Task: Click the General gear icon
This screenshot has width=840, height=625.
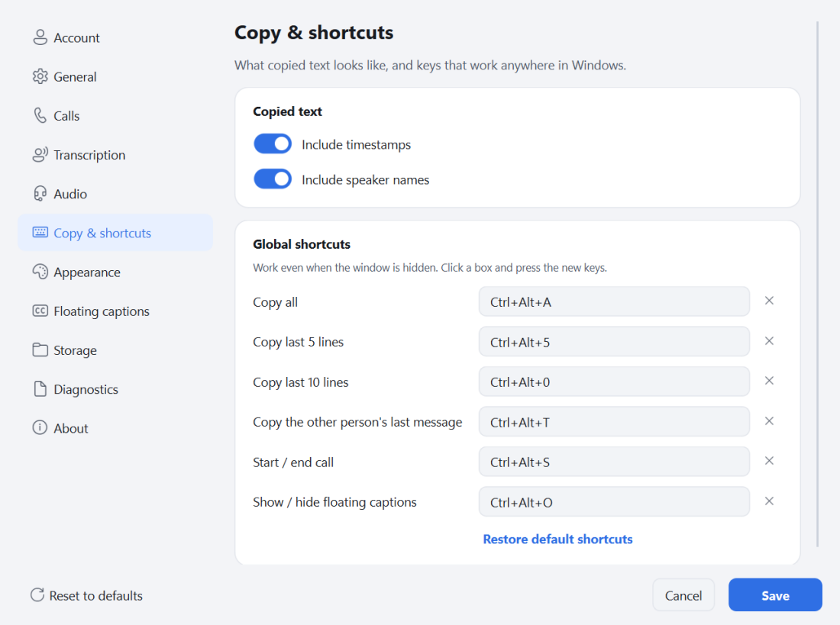Action: click(x=40, y=76)
